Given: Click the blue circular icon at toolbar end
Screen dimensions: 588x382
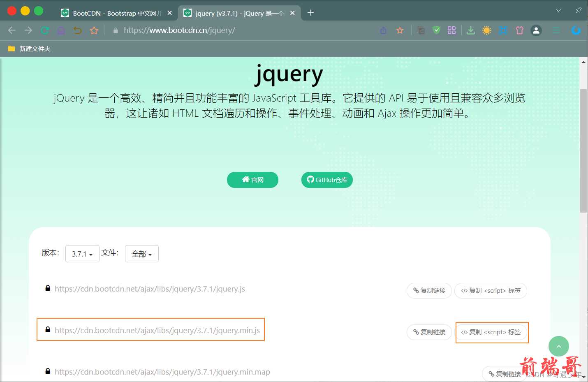Looking at the screenshot, I should tap(576, 30).
